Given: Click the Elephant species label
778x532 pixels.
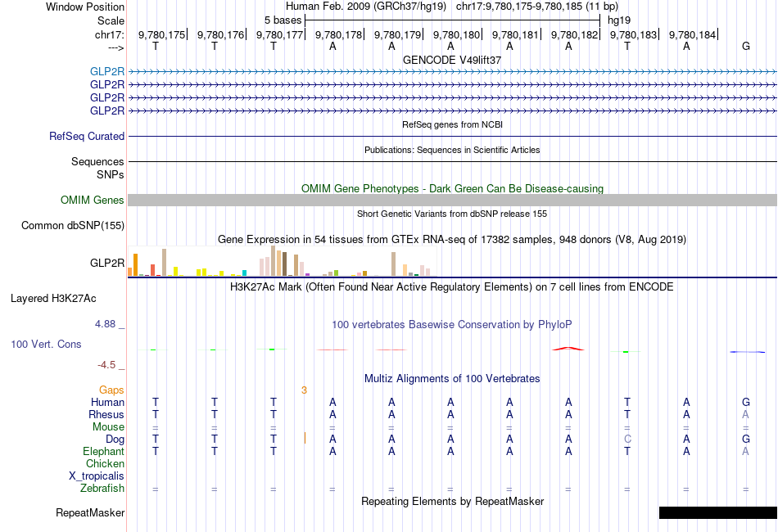Looking at the screenshot, I should point(104,452).
